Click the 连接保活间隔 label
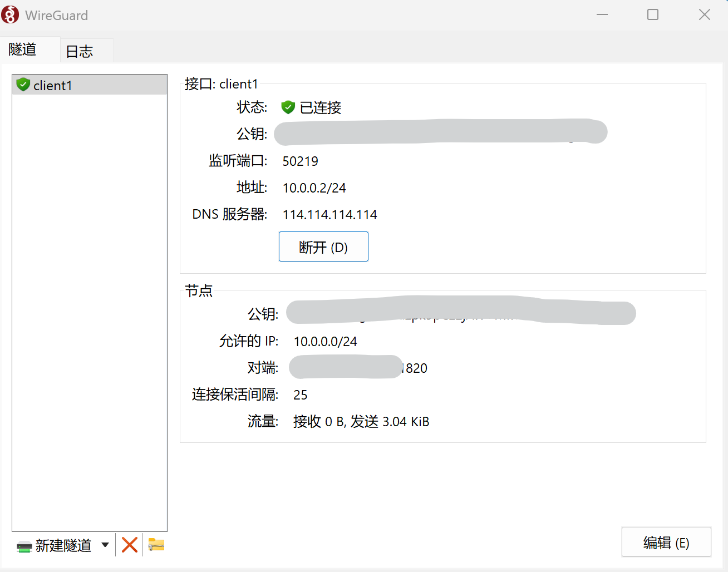This screenshot has width=728, height=572. pos(235,395)
